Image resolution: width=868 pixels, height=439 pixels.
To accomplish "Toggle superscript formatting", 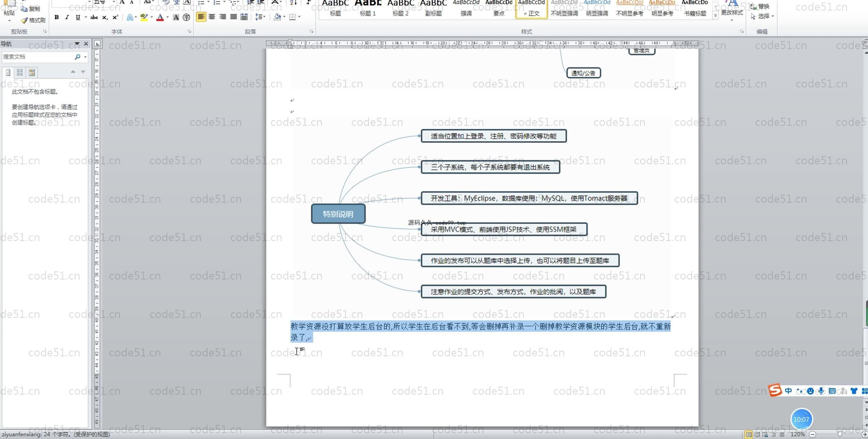I will click(116, 17).
